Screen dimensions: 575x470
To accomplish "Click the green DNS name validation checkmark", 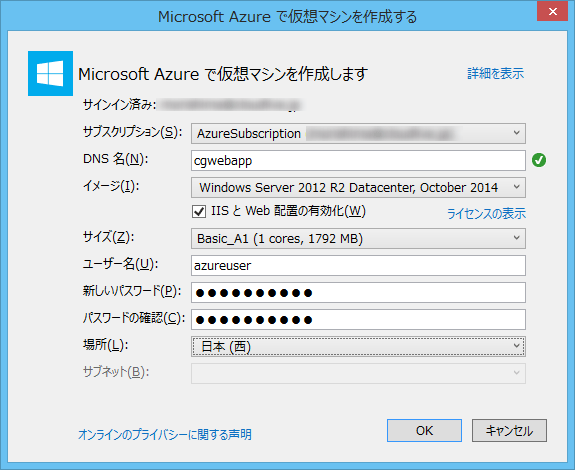I will (x=539, y=160).
